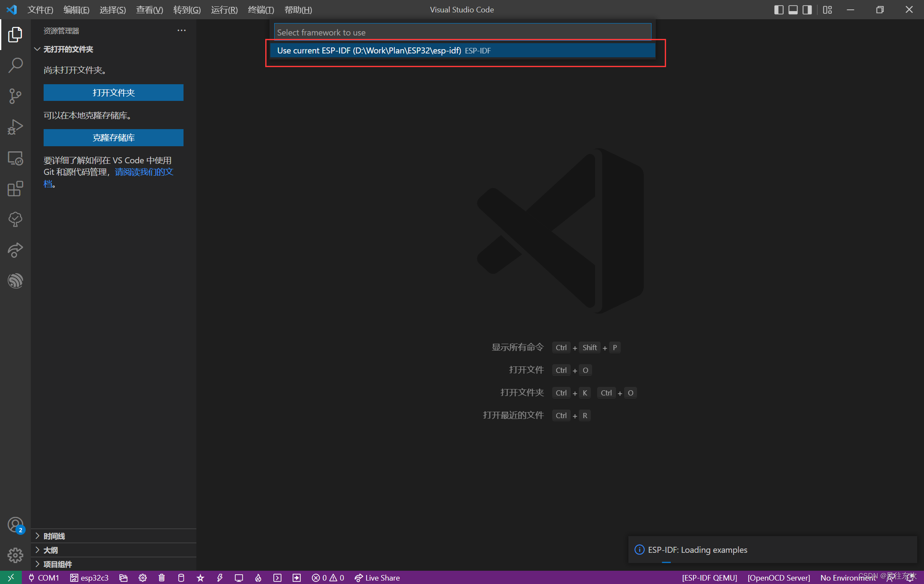This screenshot has height=584, width=924.
Task: Click the remote window indicator in status bar
Action: click(x=11, y=578)
